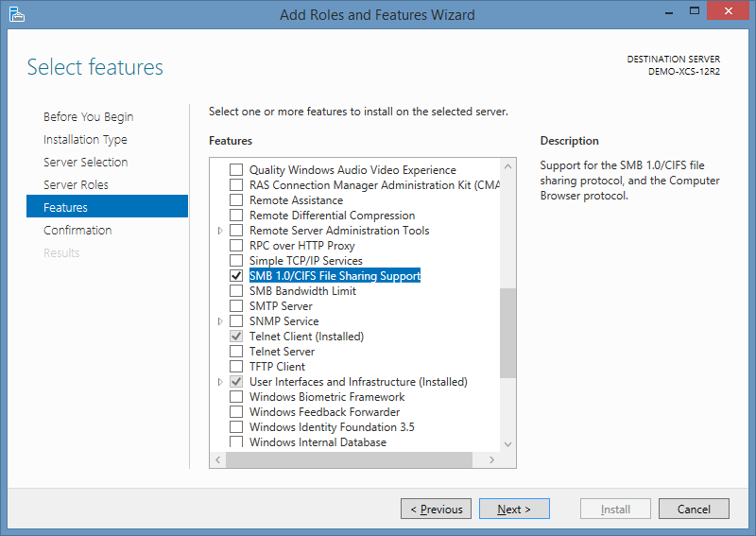Image resolution: width=756 pixels, height=536 pixels.
Task: Close the wizard with the red X
Action: click(x=728, y=11)
